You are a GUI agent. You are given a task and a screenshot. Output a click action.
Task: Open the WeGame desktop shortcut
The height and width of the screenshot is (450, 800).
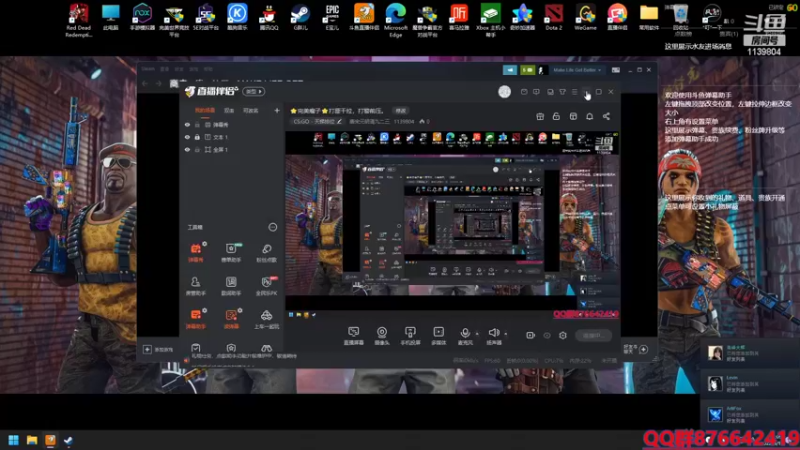(585, 16)
